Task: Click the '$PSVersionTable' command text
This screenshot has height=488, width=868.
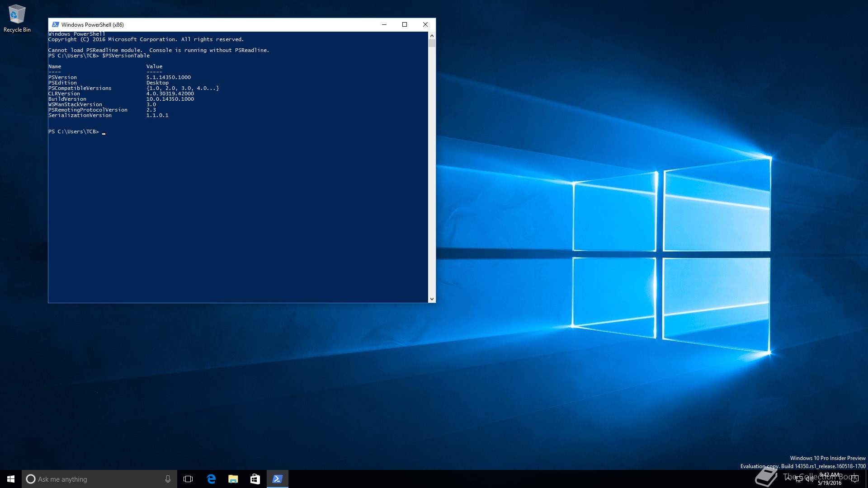Action: tap(126, 56)
